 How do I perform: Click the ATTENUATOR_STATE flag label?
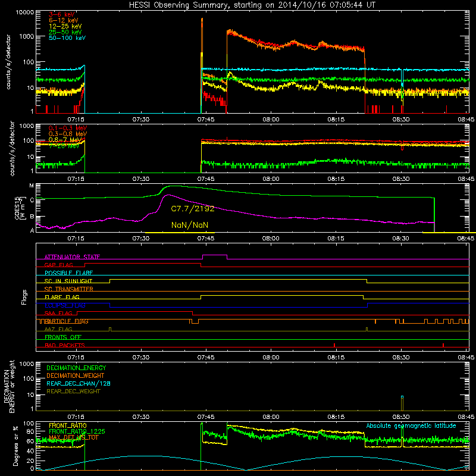(x=72, y=257)
